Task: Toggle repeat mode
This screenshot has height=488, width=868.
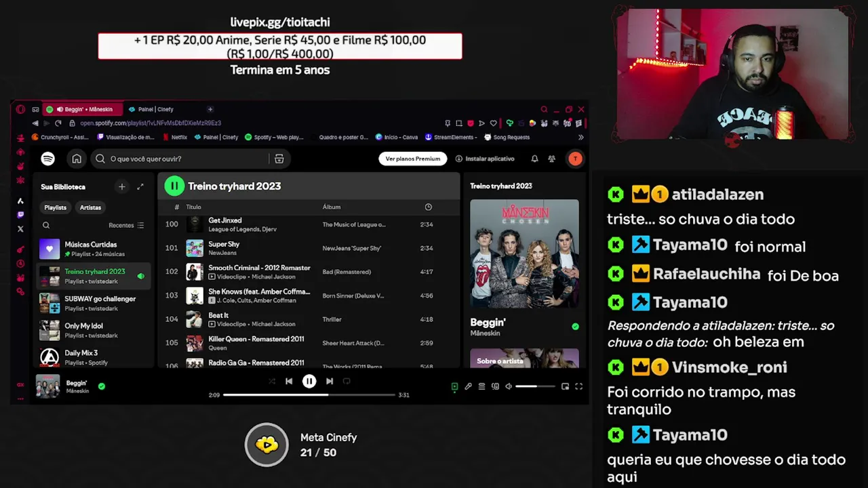Action: 347,381
